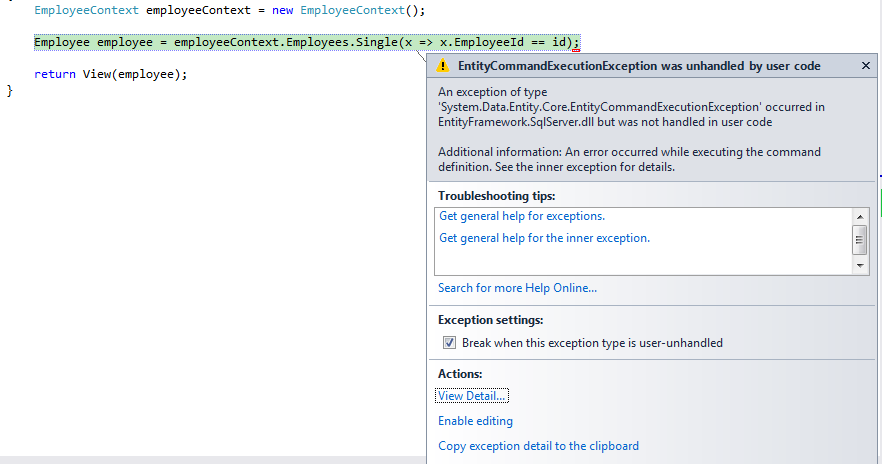This screenshot has height=464, width=882.
Task: Select the Enable editing action
Action: 475,421
